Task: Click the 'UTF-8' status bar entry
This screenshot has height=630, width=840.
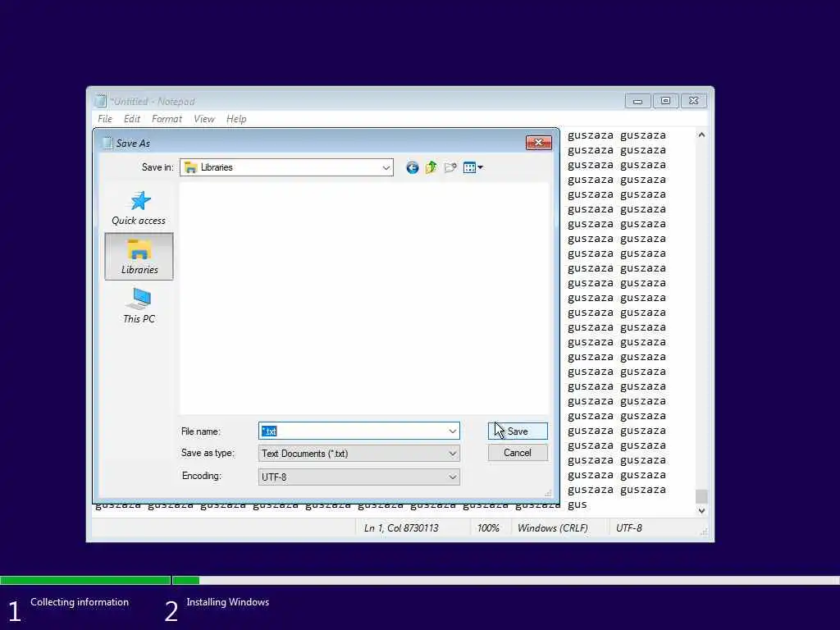Action: click(629, 528)
